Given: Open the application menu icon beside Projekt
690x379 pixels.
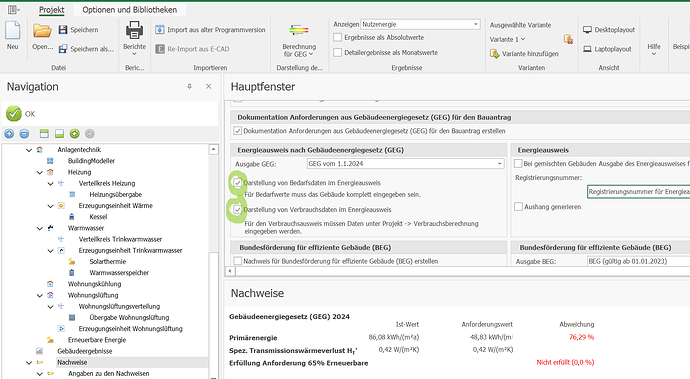Looking at the screenshot, I should pyautogui.click(x=13, y=9).
